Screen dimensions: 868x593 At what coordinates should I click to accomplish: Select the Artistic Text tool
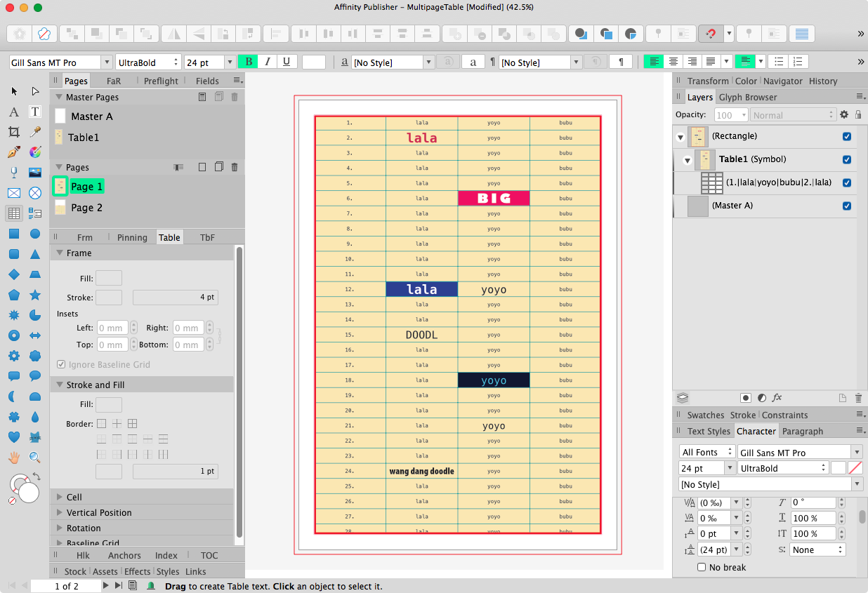pos(14,112)
